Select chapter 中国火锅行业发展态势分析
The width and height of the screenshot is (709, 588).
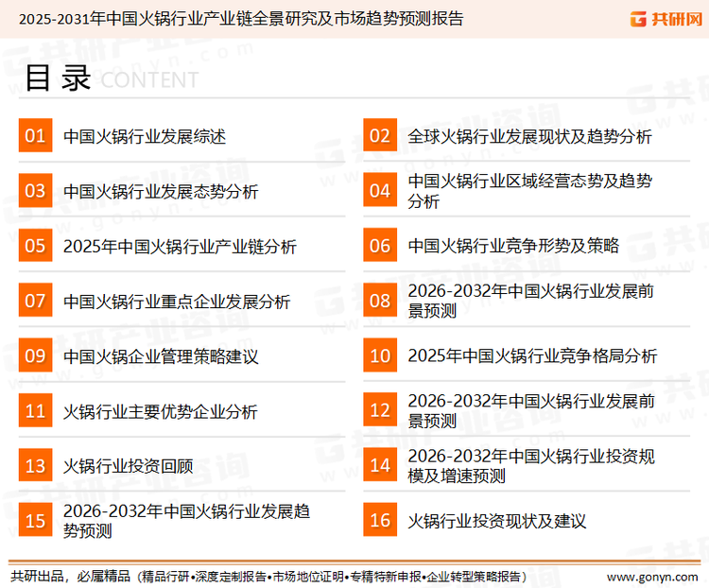pyautogui.click(x=161, y=191)
